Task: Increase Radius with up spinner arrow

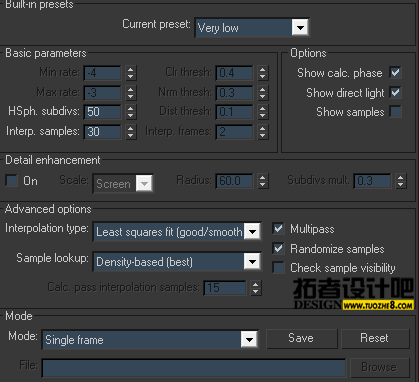Action: click(x=263, y=177)
